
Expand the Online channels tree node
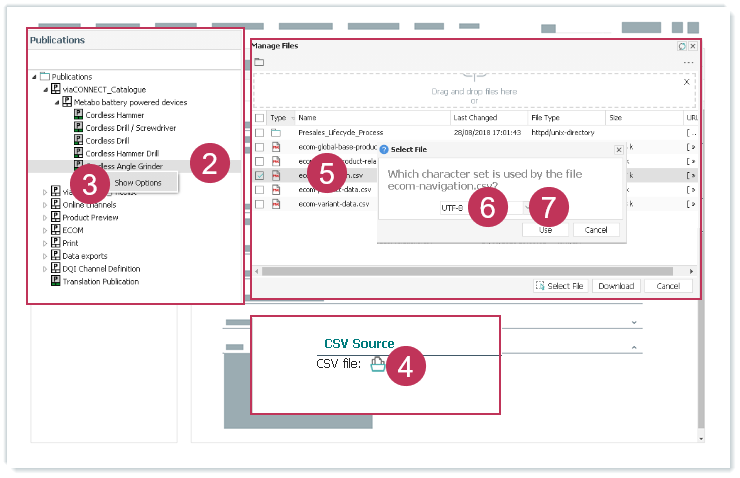pyautogui.click(x=44, y=204)
